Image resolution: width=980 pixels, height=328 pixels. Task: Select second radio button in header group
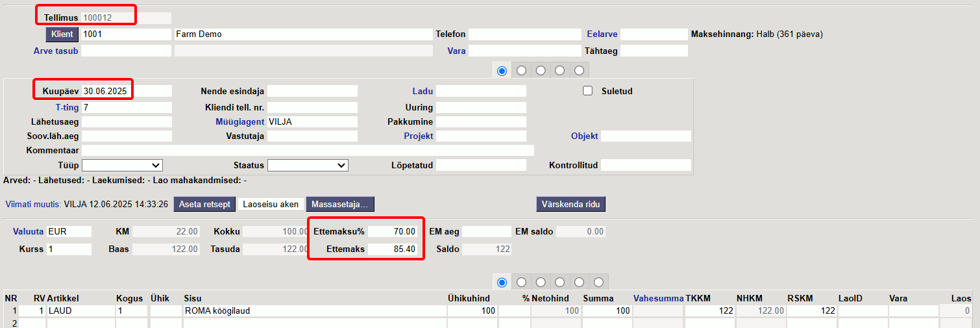pos(521,70)
